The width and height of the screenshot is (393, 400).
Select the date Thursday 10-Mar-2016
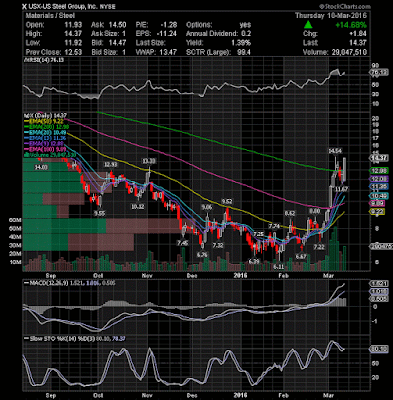coord(331,16)
